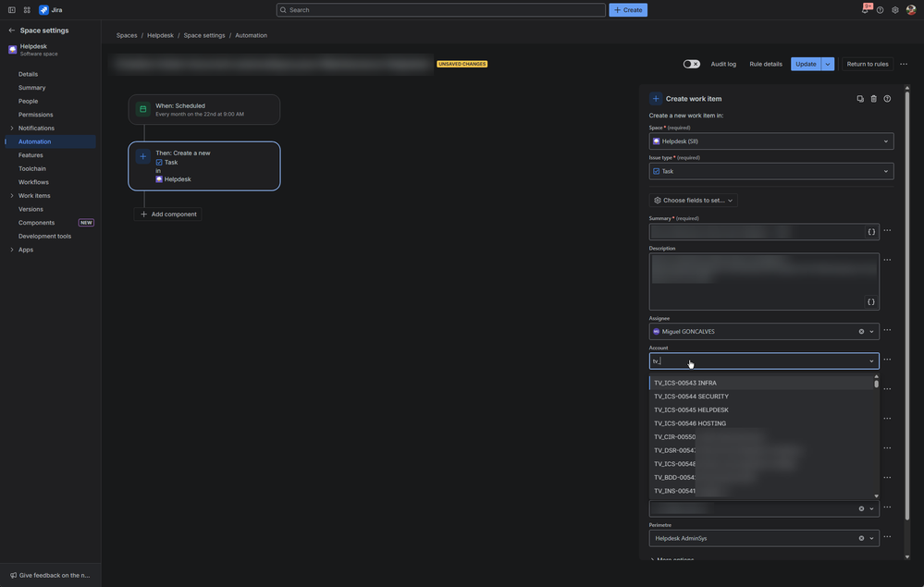Open the Assignee dropdown arrow

[x=872, y=332]
